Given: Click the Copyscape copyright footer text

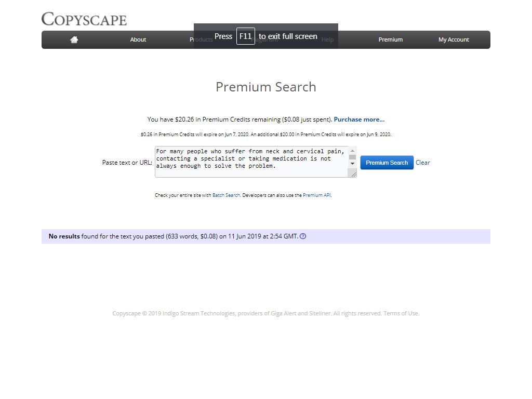Looking at the screenshot, I should pyautogui.click(x=266, y=313).
